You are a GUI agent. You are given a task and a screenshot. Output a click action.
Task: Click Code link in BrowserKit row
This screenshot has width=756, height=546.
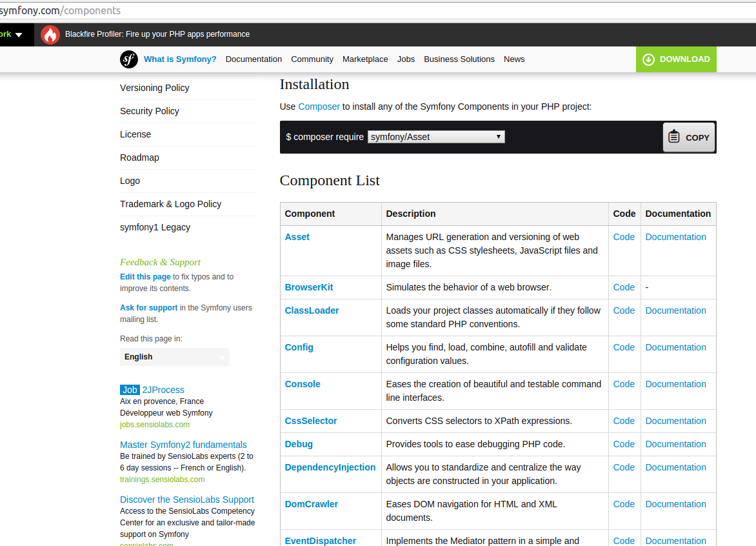624,287
